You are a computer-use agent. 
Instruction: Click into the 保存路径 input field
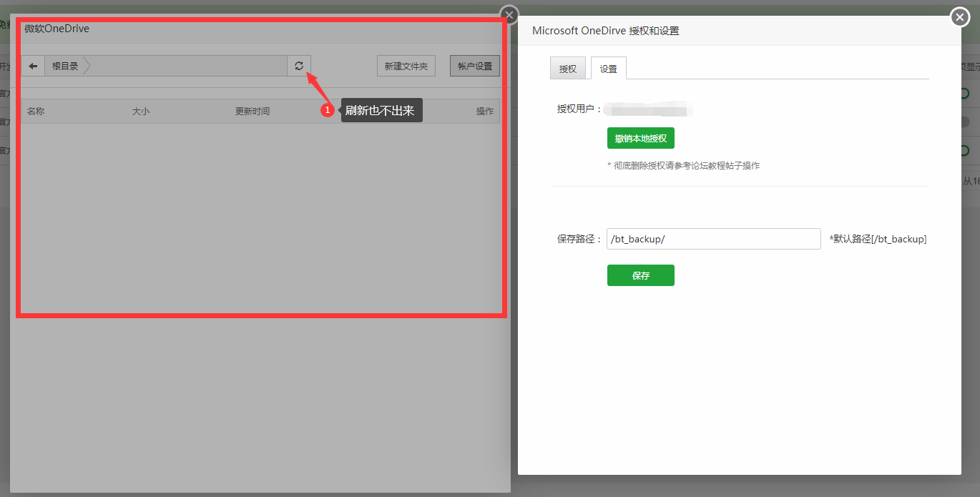pos(714,239)
